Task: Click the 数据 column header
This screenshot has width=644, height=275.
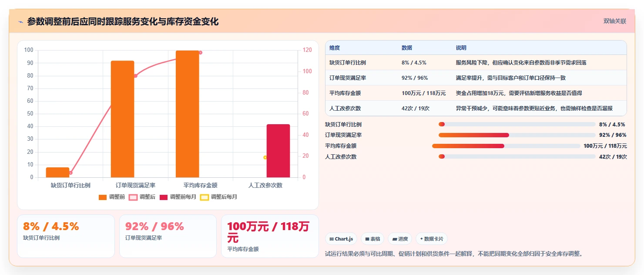Action: (407, 48)
